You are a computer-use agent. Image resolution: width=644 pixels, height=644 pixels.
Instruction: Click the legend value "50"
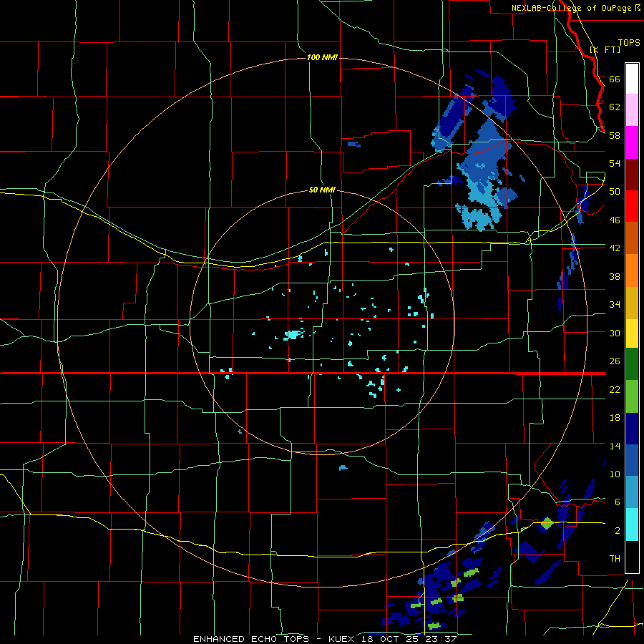point(615,192)
